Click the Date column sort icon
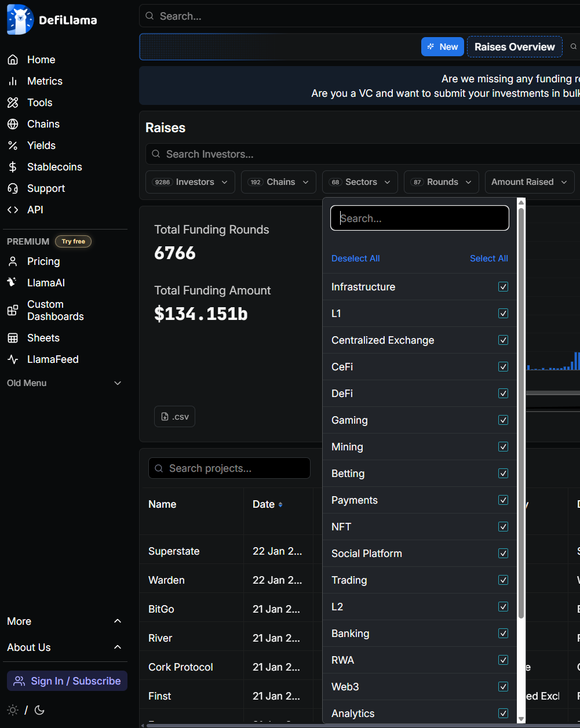 (280, 505)
